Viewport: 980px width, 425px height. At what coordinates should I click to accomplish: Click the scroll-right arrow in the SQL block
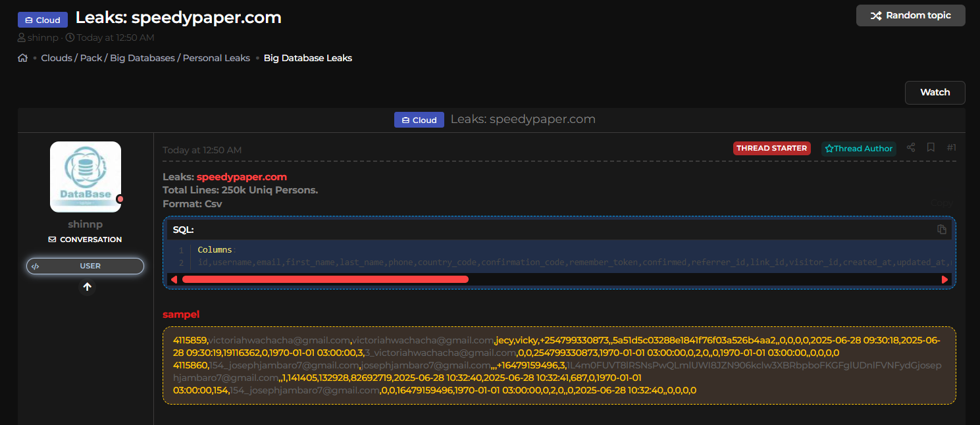tap(945, 280)
